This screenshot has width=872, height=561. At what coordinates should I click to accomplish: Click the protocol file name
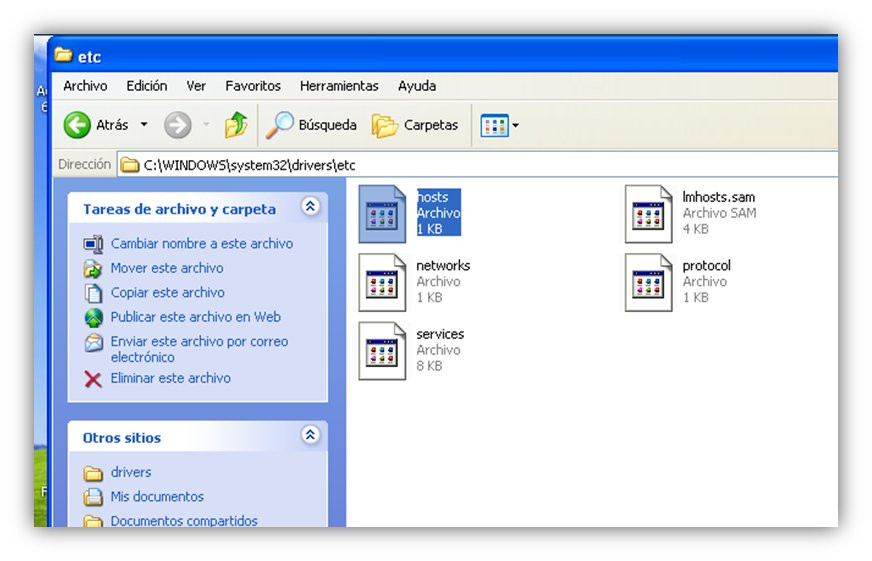(x=706, y=265)
